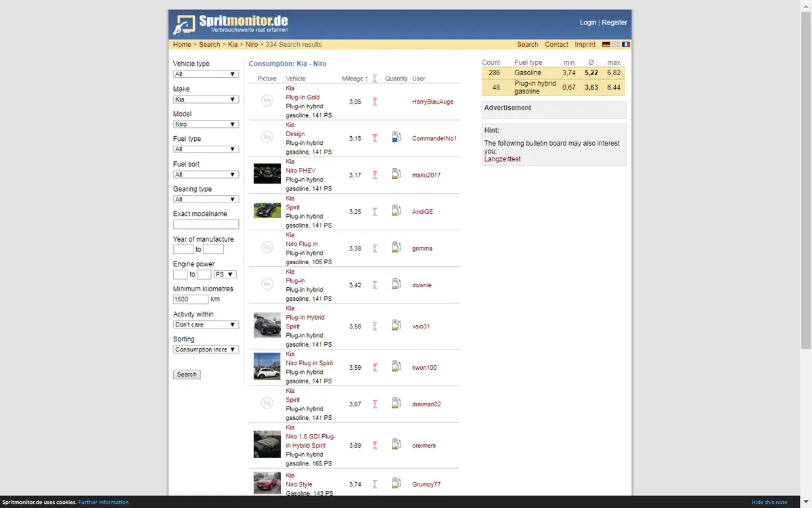The width and height of the screenshot is (812, 508).
Task: Click the Register link
Action: coord(614,22)
